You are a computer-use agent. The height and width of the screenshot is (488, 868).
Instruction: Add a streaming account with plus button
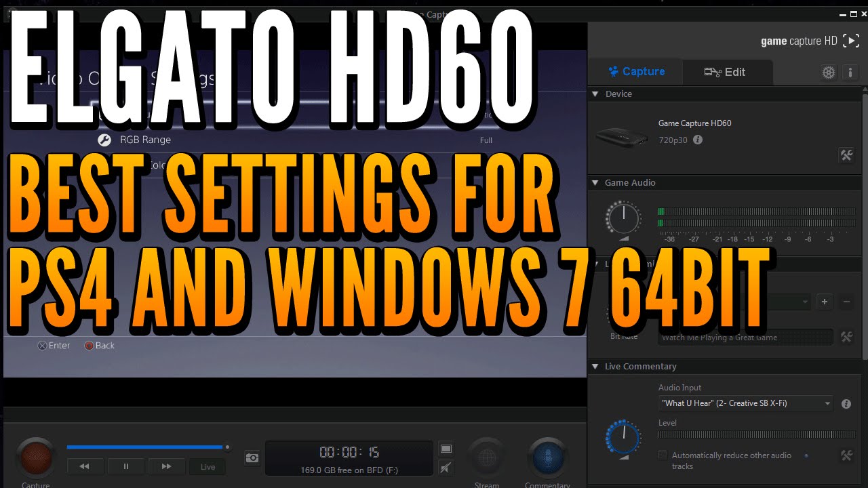click(x=824, y=302)
